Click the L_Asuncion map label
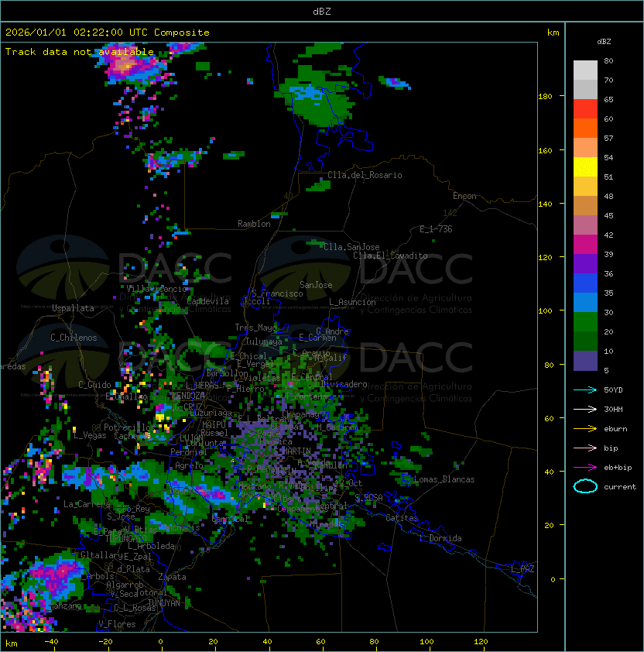Viewport: 644px width, 652px height. point(352,302)
